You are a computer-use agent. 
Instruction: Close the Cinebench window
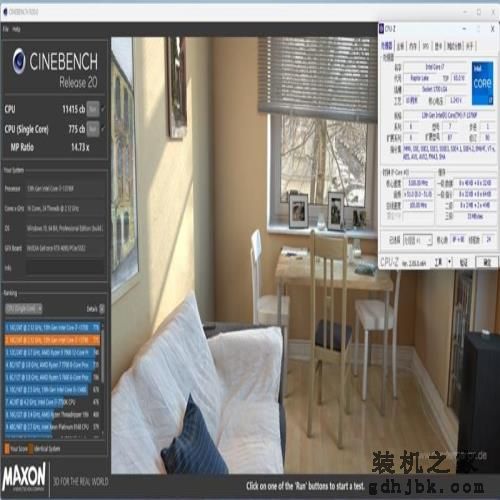tap(493, 12)
